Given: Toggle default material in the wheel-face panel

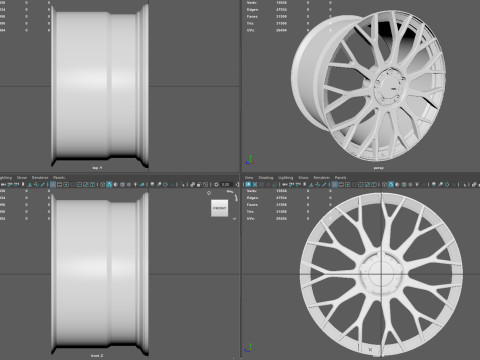Looking at the screenshot, I should click(x=397, y=184).
